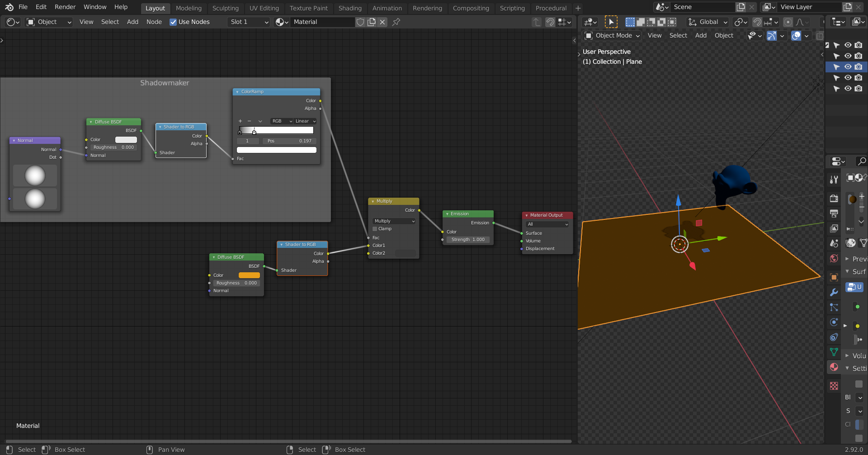Click the Add menu in node editor

pos(132,22)
